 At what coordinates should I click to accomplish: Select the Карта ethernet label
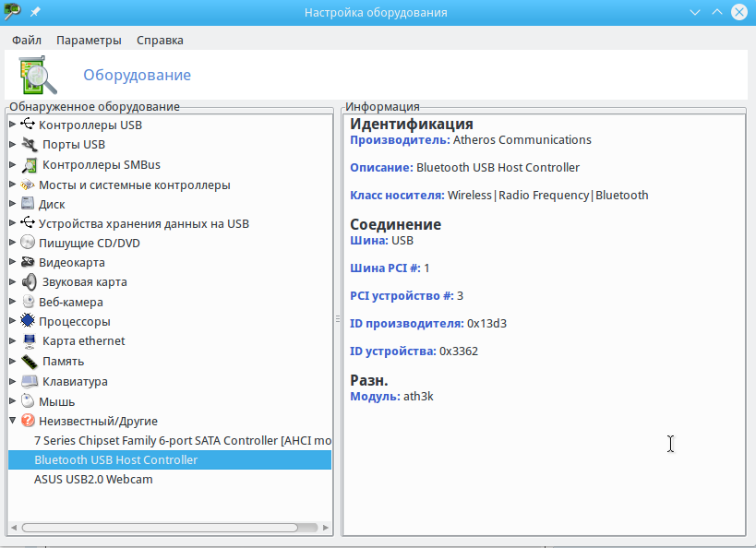pos(83,341)
